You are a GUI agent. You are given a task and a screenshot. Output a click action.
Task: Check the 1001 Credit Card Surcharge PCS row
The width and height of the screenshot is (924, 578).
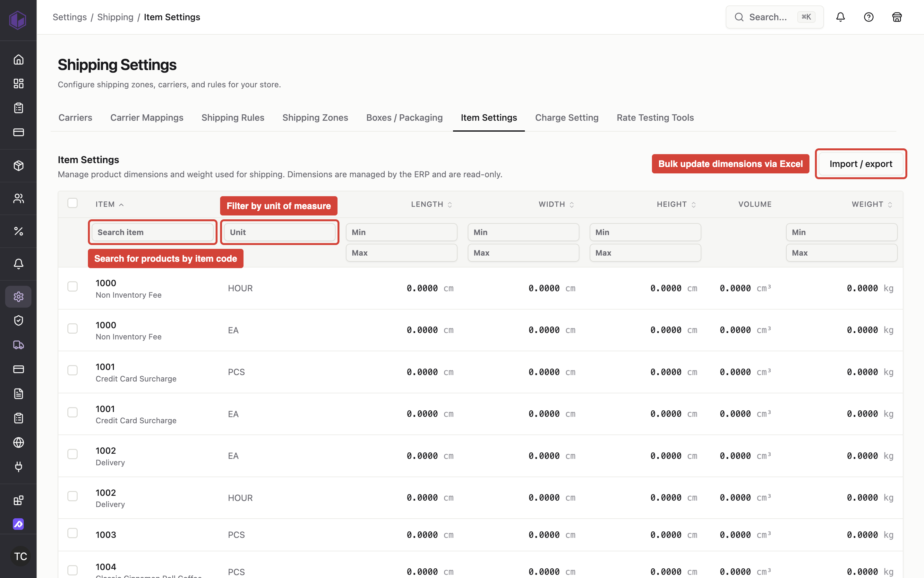[73, 371]
